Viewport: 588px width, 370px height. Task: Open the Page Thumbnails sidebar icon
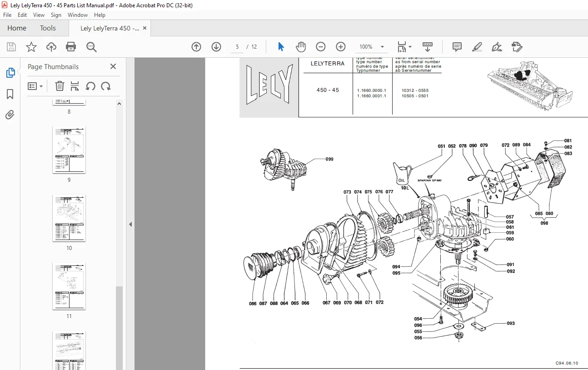(x=10, y=73)
